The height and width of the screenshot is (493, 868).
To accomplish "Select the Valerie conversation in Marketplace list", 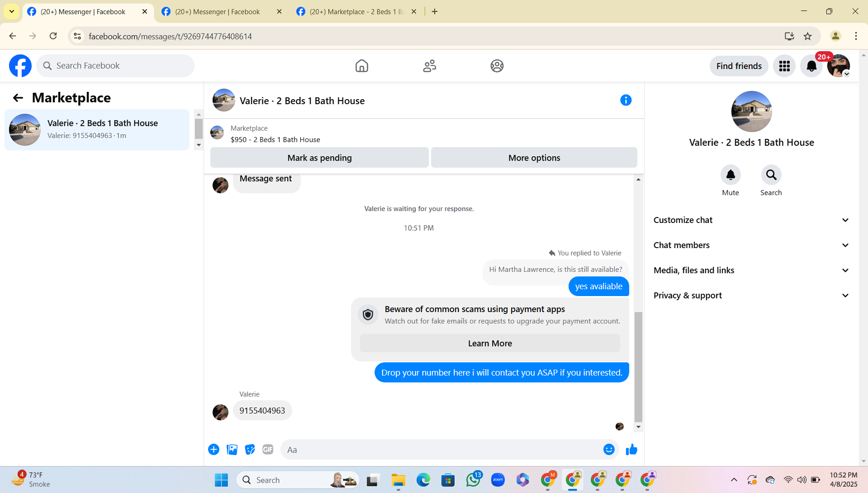I will coord(97,129).
